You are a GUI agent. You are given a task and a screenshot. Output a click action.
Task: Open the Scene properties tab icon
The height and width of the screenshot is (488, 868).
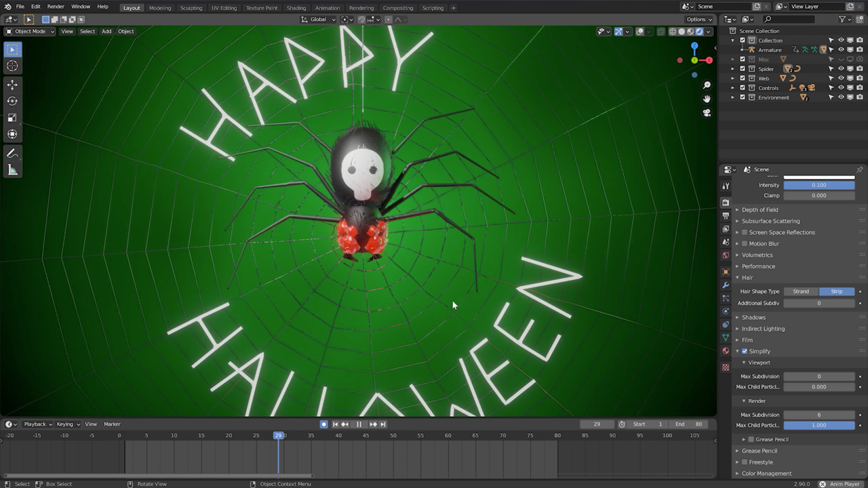[x=726, y=242]
